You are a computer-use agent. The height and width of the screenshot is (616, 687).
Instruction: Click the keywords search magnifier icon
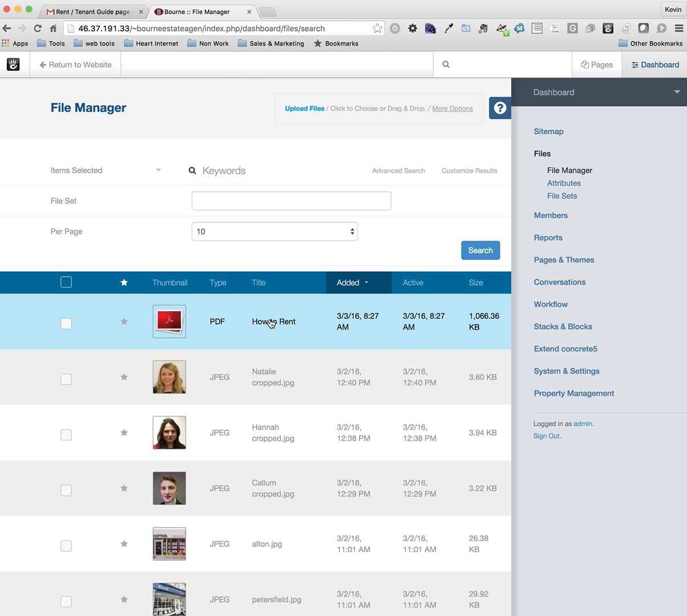click(192, 171)
